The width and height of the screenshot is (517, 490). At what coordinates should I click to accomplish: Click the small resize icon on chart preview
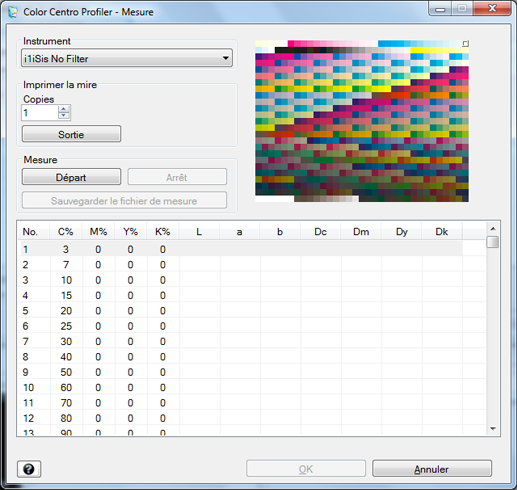pos(465,43)
